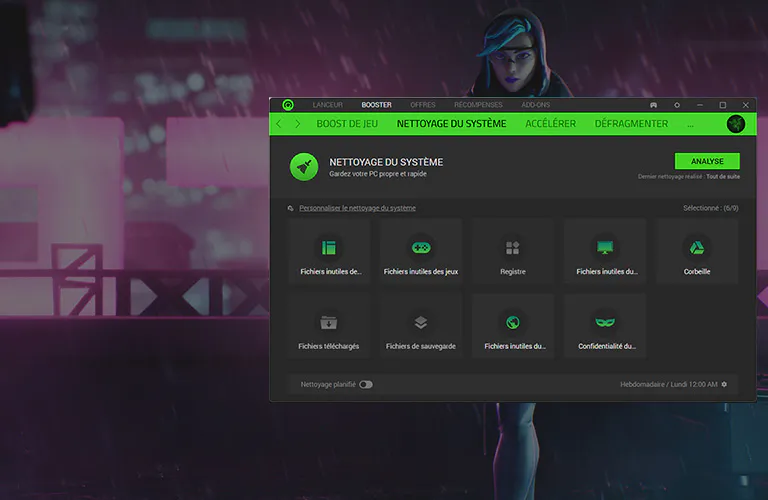This screenshot has width=768, height=500.
Task: Click Hebdomadaire / Lundi 12:00 AM text
Action: tap(669, 384)
